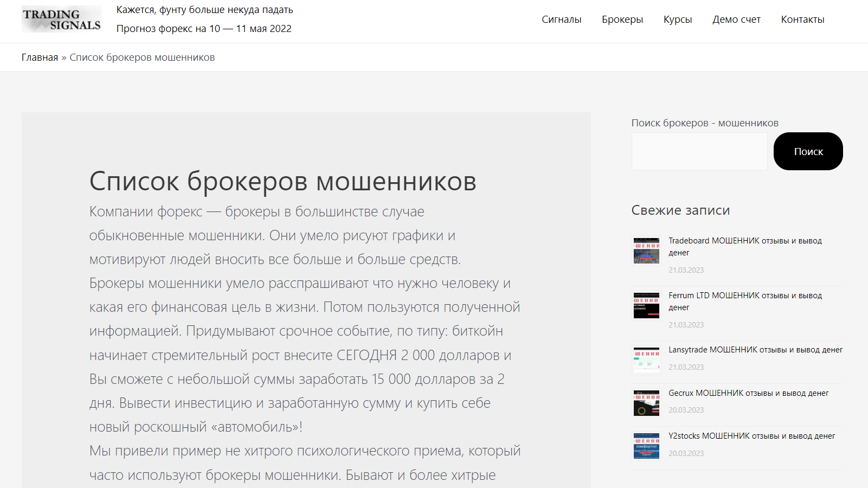Image resolution: width=868 pixels, height=488 pixels.
Task: Open Ferrum LTD МОШЕННИК отзывы post link
Action: point(745,301)
